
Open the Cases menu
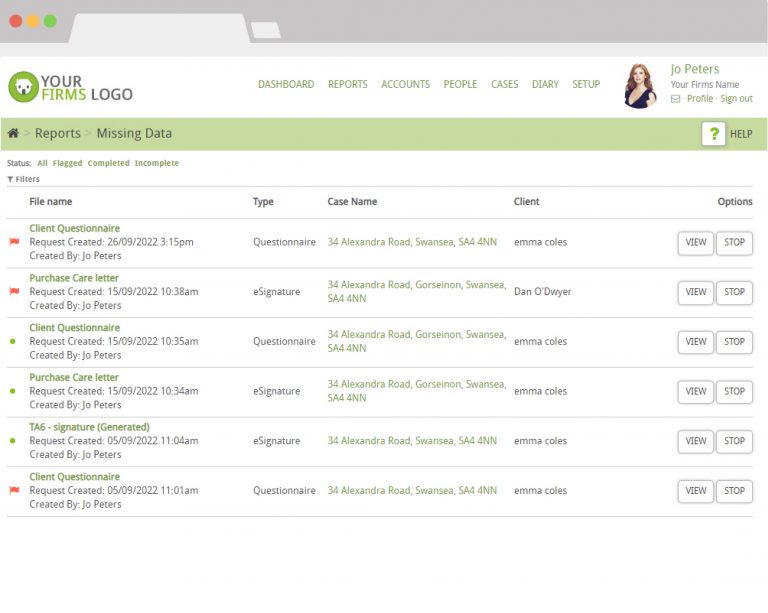point(504,85)
